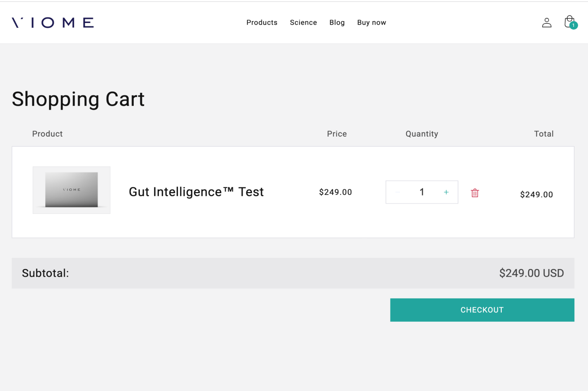Increase quantity with the plus button
This screenshot has width=588, height=391.
[446, 192]
